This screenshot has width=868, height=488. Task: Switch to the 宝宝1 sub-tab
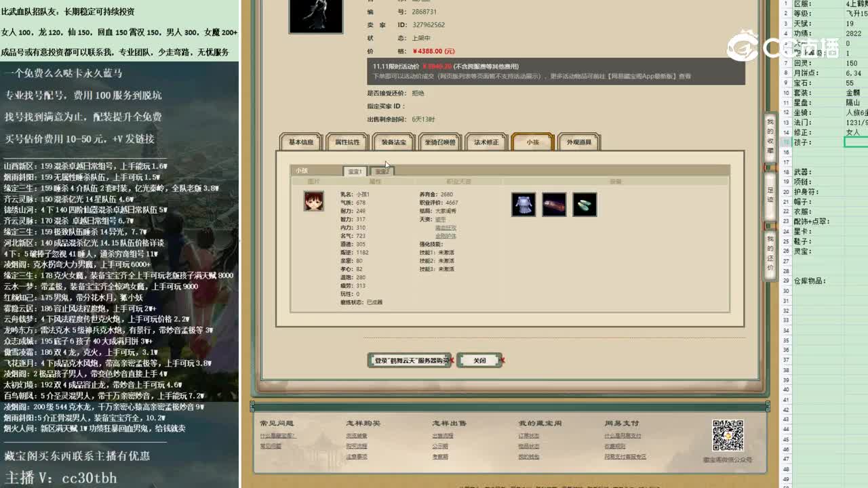(x=355, y=171)
